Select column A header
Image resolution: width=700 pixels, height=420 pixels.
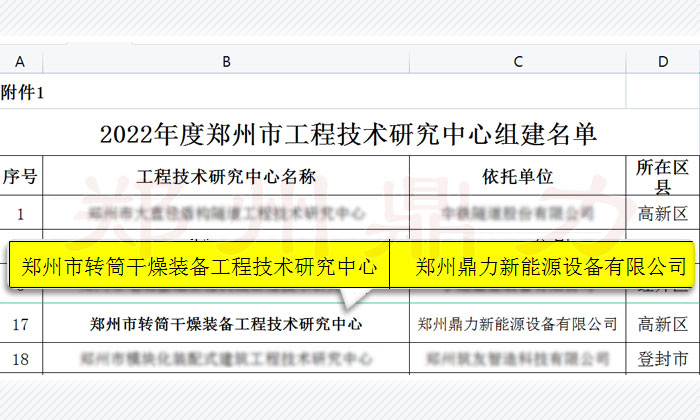click(x=21, y=62)
